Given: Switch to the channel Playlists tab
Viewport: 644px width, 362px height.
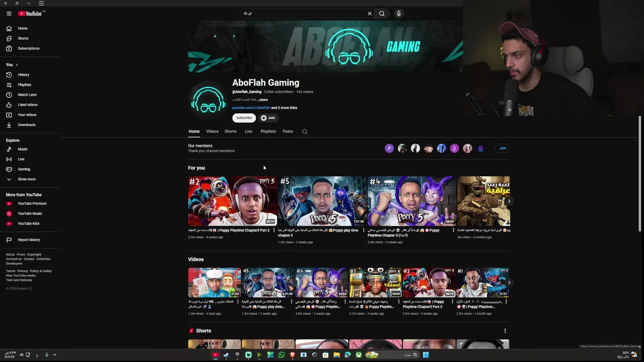Looking at the screenshot, I should click(268, 132).
